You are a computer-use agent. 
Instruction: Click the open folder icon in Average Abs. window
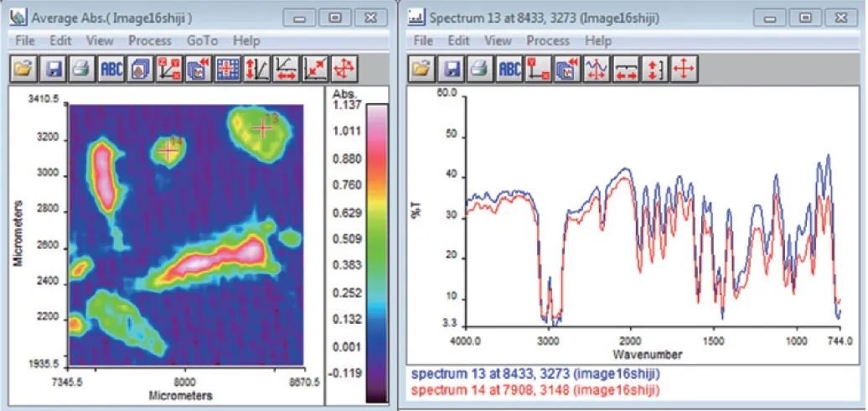coord(23,69)
